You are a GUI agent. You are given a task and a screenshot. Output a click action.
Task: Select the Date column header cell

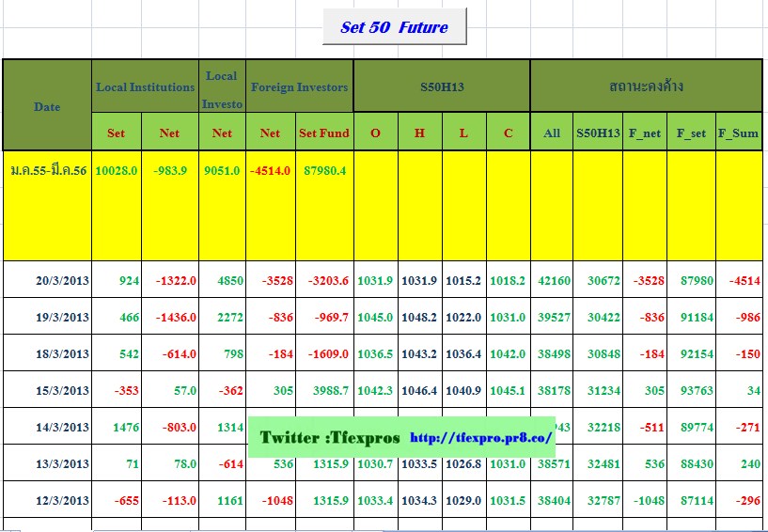[x=47, y=106]
